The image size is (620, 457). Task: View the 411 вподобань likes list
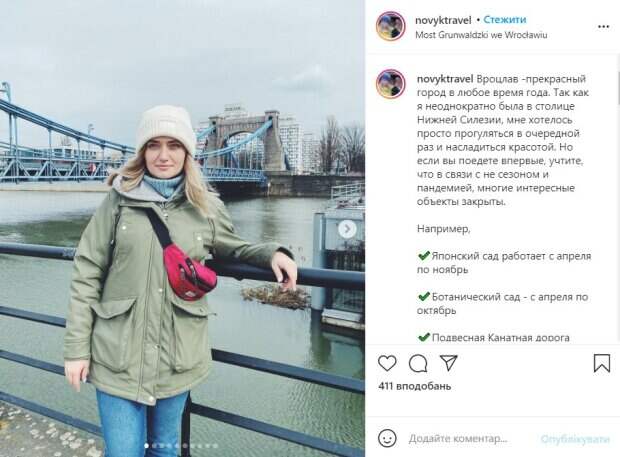pyautogui.click(x=414, y=386)
